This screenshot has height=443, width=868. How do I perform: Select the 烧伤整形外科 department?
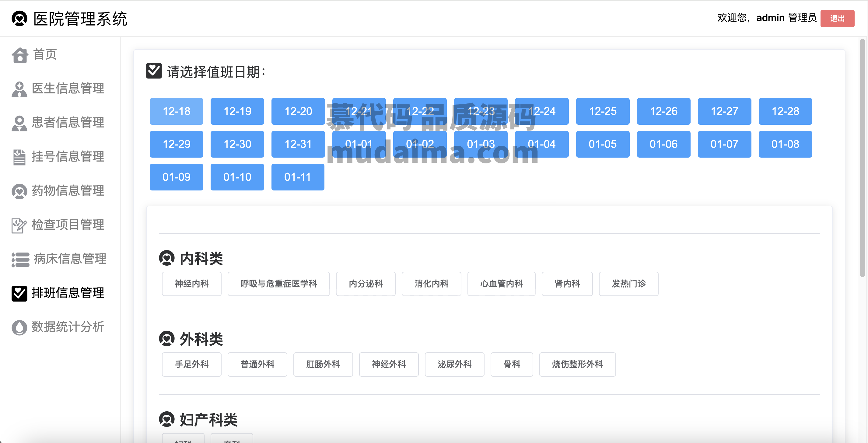pyautogui.click(x=577, y=364)
